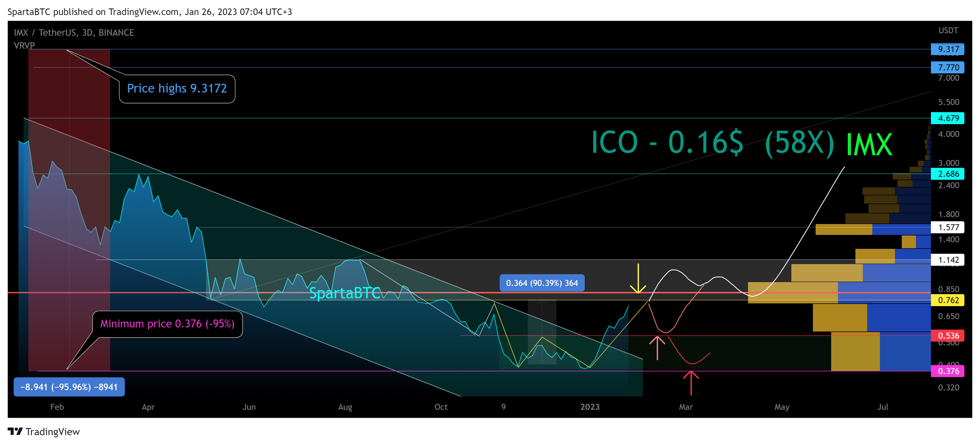
Task: Click the 5.500 price scale value
Action: point(948,102)
